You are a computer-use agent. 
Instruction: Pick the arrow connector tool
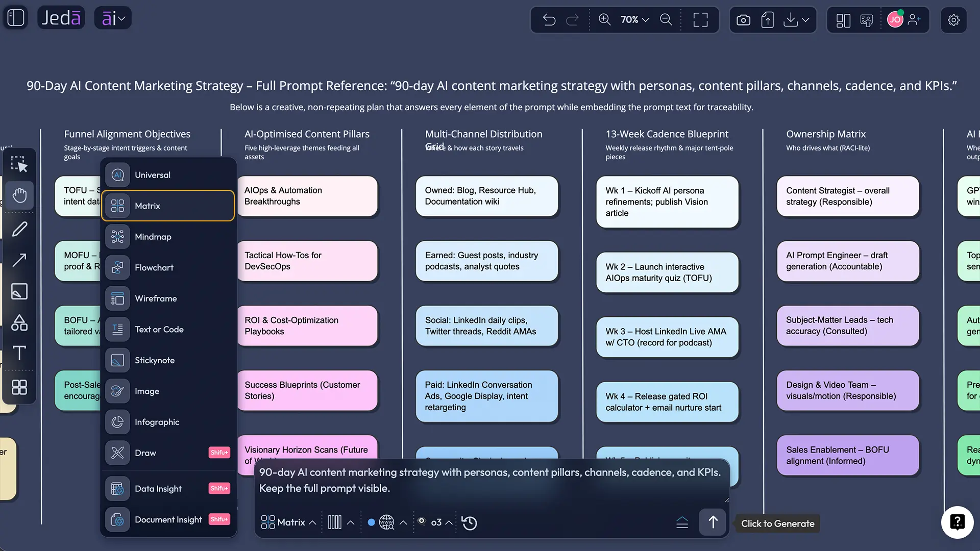pyautogui.click(x=19, y=260)
